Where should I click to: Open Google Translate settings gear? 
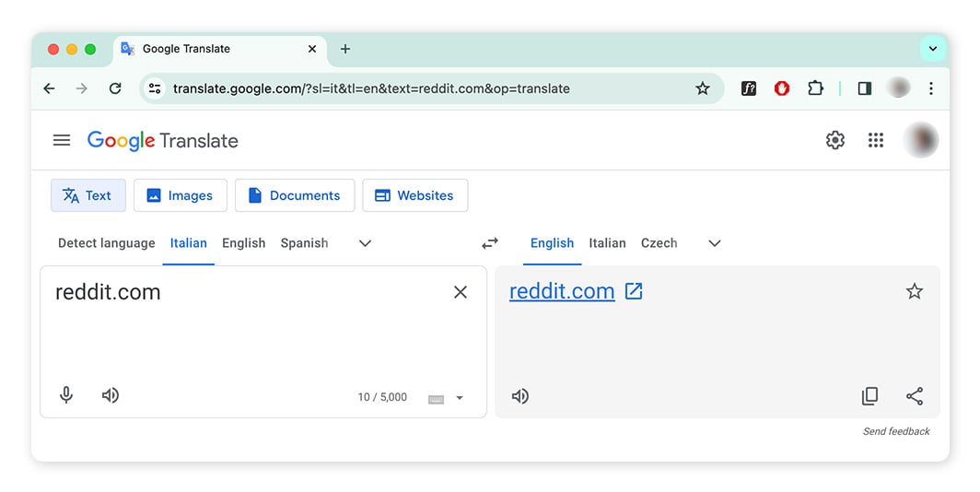click(835, 140)
